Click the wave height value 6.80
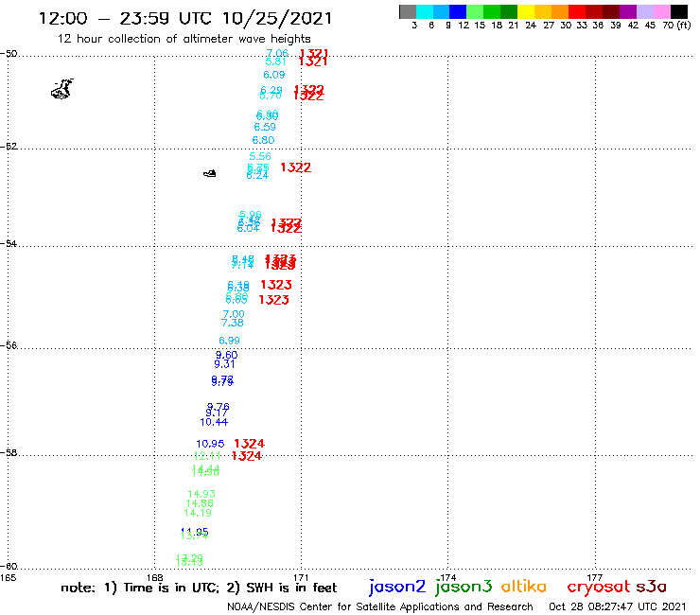Image resolution: width=700 pixels, height=615 pixels. [263, 140]
